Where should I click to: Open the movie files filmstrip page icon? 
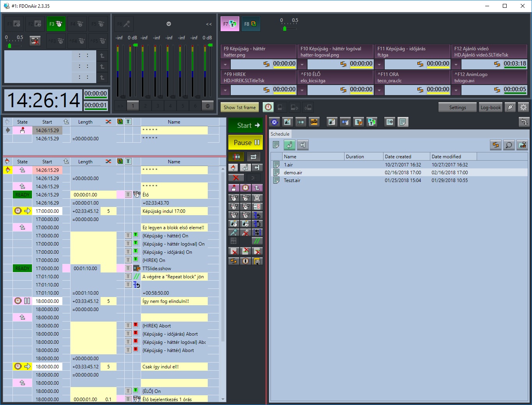300,122
